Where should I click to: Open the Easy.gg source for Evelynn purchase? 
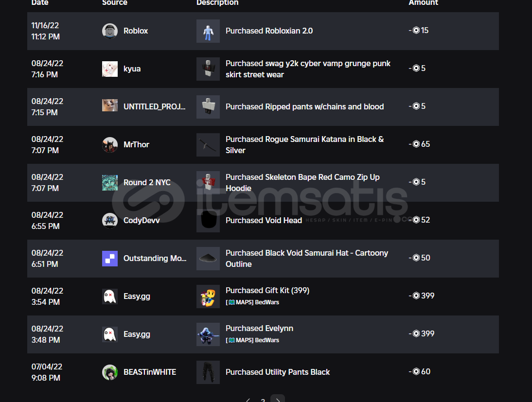click(x=137, y=334)
